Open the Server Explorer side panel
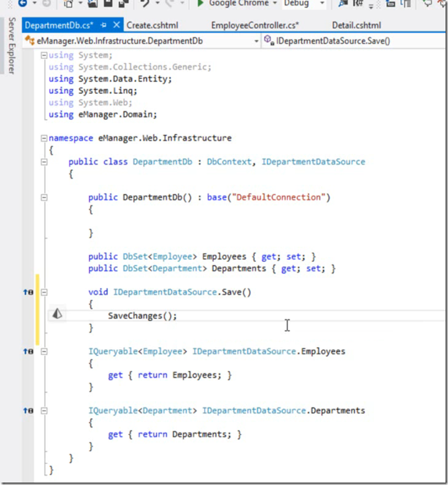The height and width of the screenshot is (485, 448). tap(12, 45)
